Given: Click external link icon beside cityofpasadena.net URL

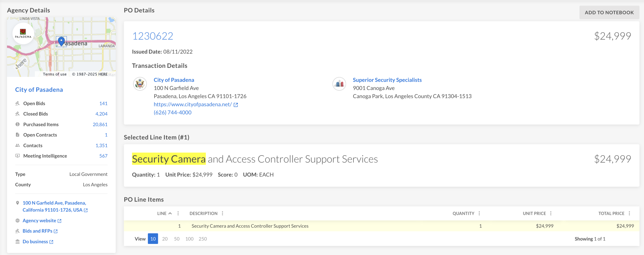Looking at the screenshot, I should click(236, 105).
